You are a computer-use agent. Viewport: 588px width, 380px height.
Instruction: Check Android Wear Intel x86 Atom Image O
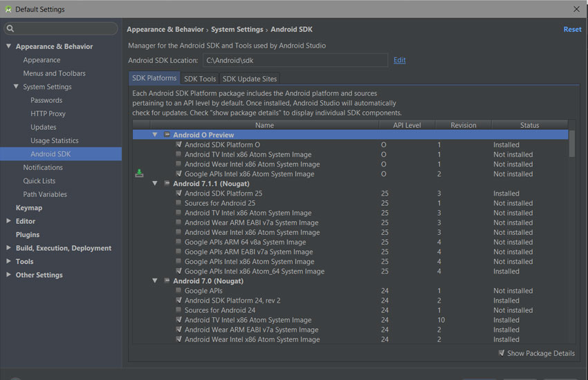179,164
